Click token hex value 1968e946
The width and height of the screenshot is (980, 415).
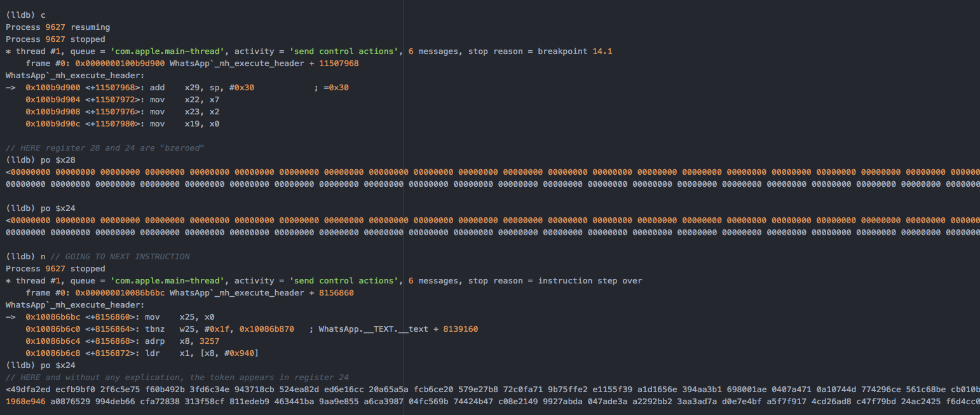click(x=25, y=402)
